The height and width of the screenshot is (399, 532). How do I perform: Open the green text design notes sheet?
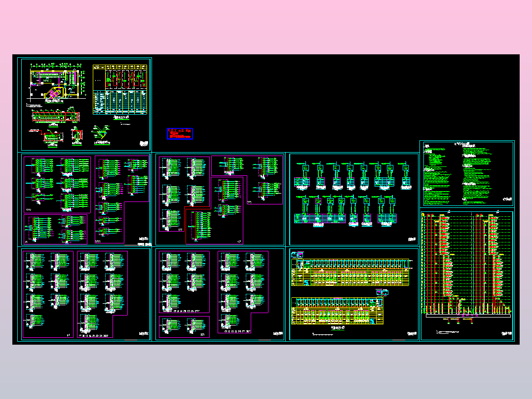pyautogui.click(x=468, y=173)
